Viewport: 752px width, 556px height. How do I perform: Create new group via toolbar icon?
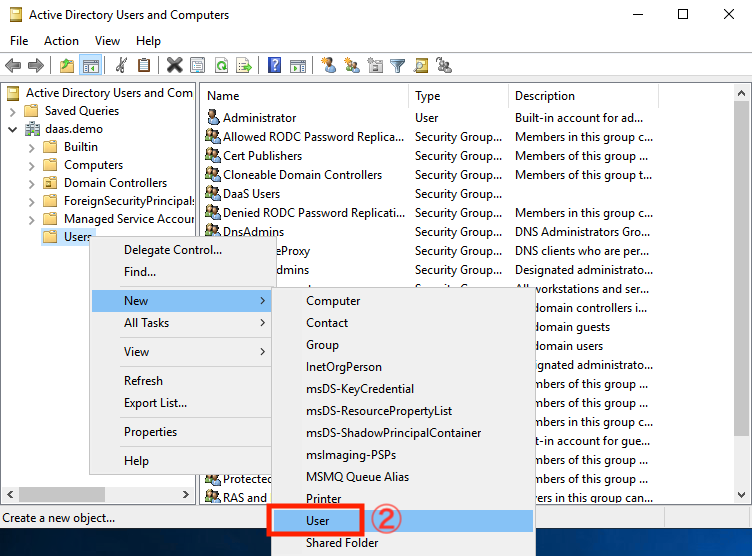click(x=352, y=65)
